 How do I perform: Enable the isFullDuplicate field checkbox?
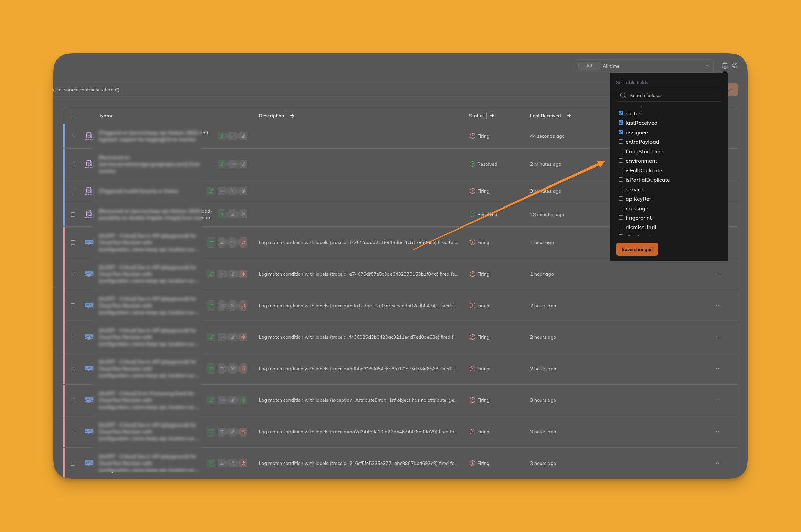[621, 170]
